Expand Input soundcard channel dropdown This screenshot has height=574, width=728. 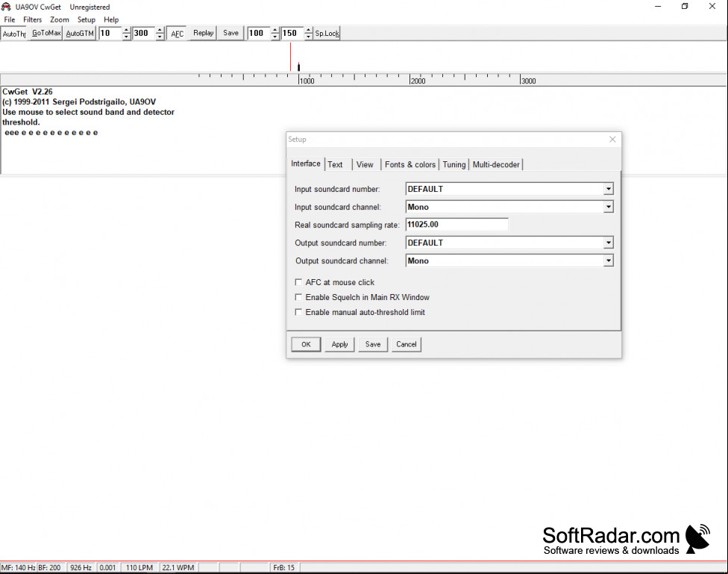(608, 207)
